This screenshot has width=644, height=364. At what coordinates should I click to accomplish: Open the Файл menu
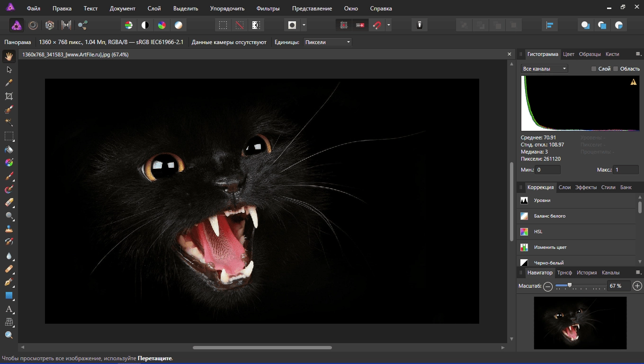tap(34, 9)
